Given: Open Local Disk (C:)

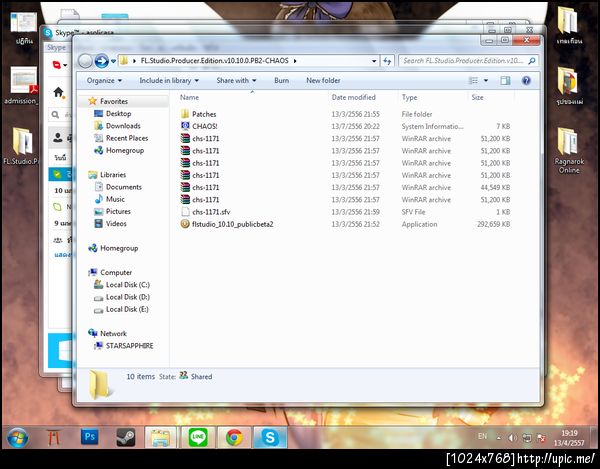Looking at the screenshot, I should click(x=127, y=285).
